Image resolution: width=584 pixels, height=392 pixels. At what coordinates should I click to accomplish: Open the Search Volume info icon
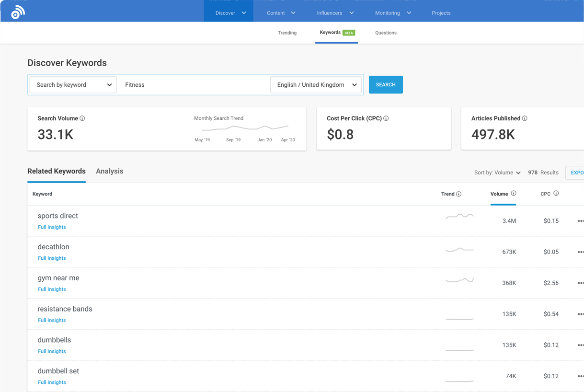(x=82, y=118)
